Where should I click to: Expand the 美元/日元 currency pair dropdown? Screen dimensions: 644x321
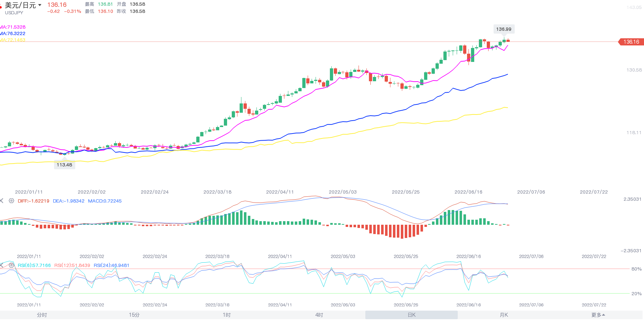tap(39, 5)
